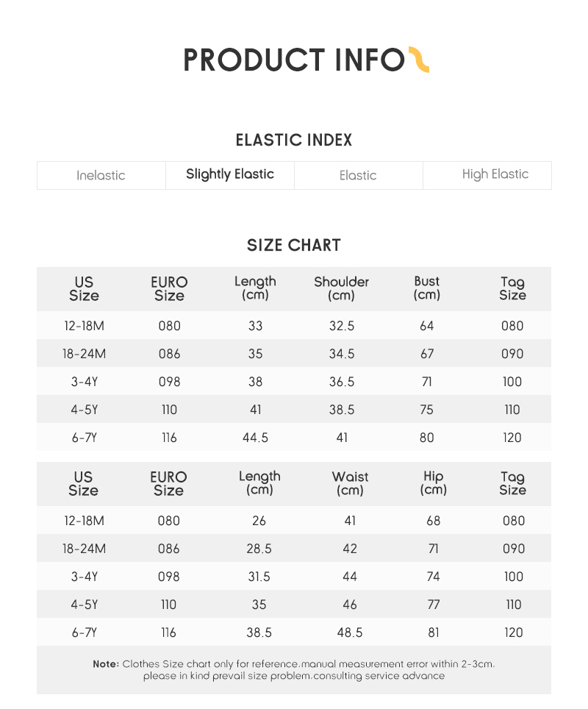
Task: Click the length value 28.5 in bottom table
Action: (259, 549)
